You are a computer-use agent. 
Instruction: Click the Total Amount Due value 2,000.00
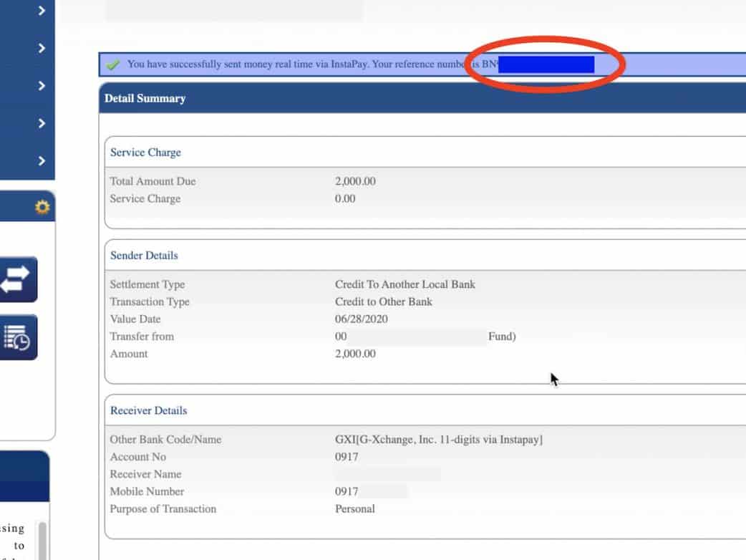tap(355, 182)
